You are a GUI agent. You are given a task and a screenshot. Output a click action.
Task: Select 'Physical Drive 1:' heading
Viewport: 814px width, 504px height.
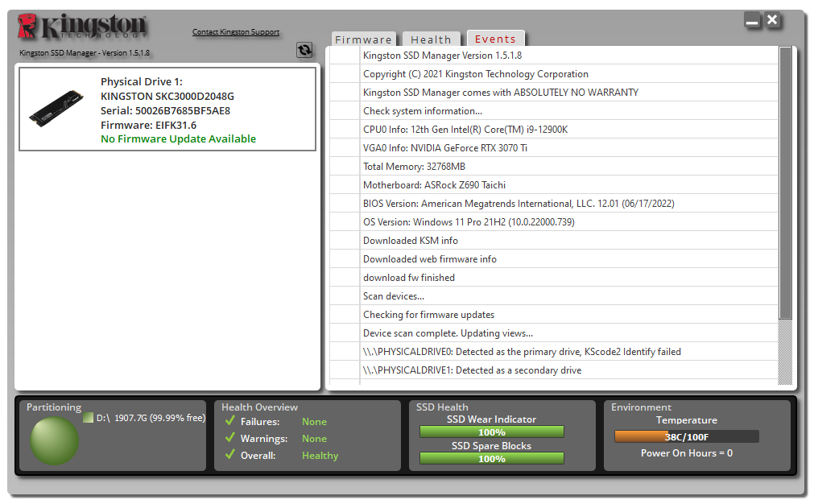[142, 81]
